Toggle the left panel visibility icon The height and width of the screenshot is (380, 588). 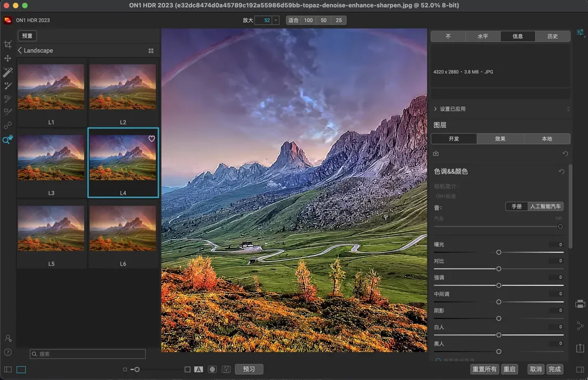click(8, 369)
